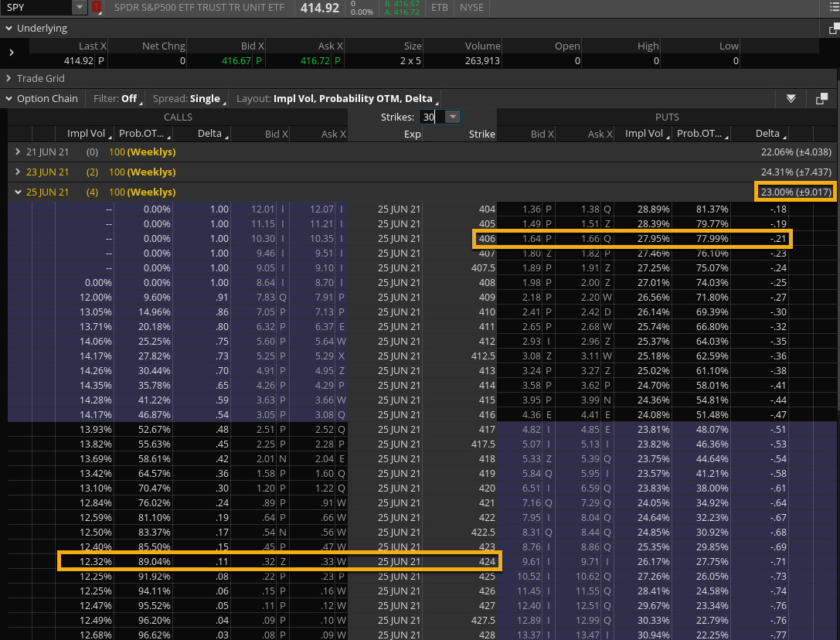Collapse the 25 JUN 21 expiration row
This screenshot has width=840, height=640.
[x=19, y=192]
